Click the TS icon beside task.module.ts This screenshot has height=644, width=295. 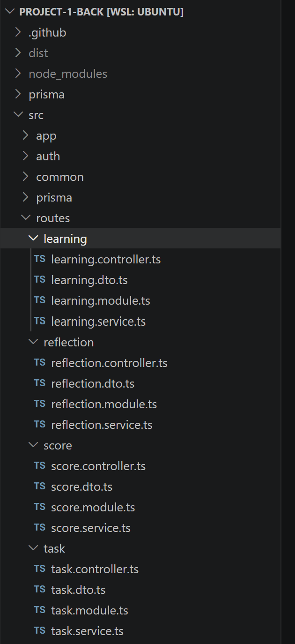(40, 610)
